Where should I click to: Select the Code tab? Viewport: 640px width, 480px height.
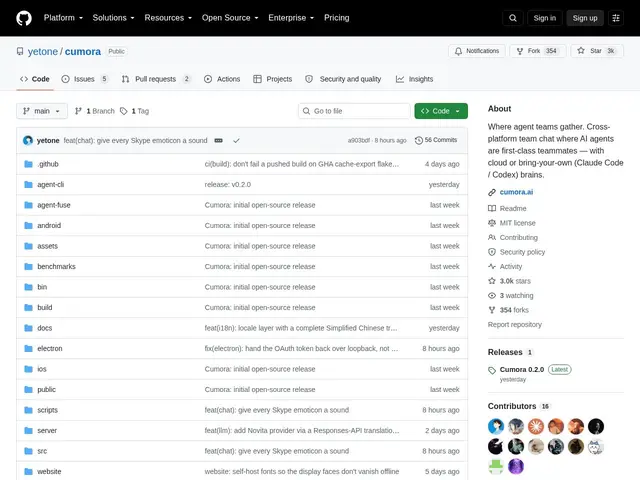35,79
